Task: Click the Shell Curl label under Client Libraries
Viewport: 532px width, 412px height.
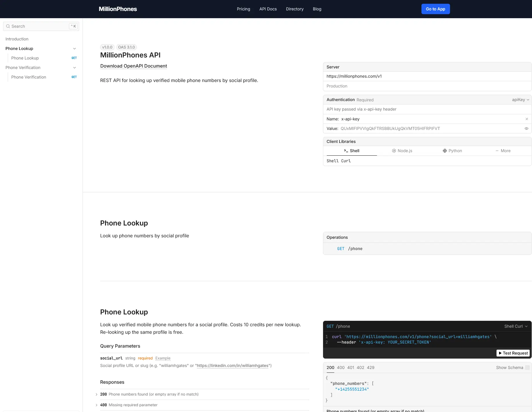Action: point(339,161)
